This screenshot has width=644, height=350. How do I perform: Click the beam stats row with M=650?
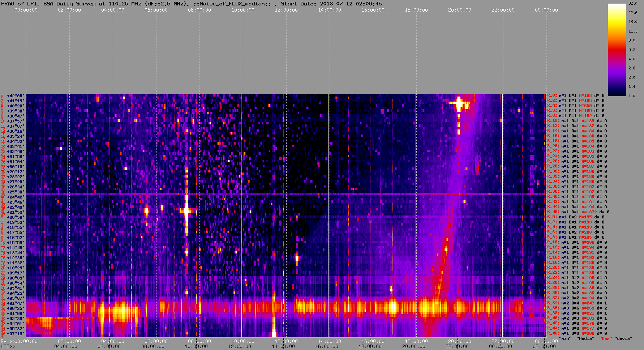click(x=576, y=106)
